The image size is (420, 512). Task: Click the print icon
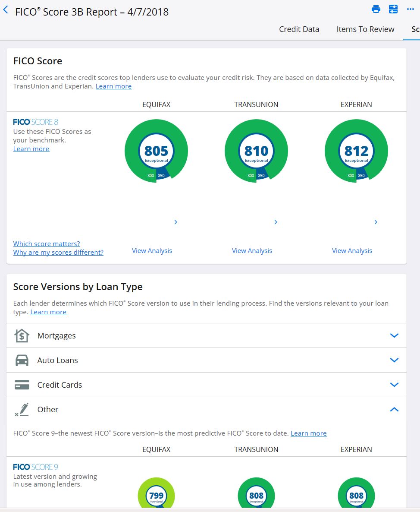click(x=376, y=9)
